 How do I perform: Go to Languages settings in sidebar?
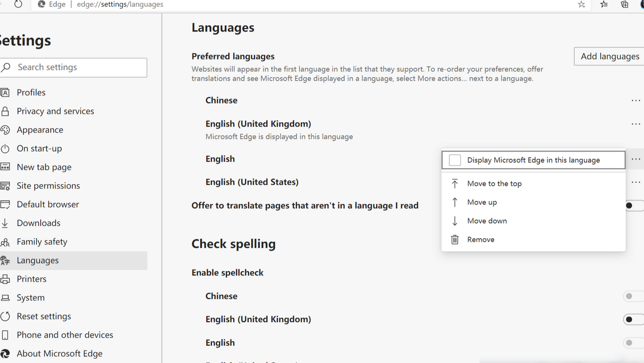coord(74,261)
